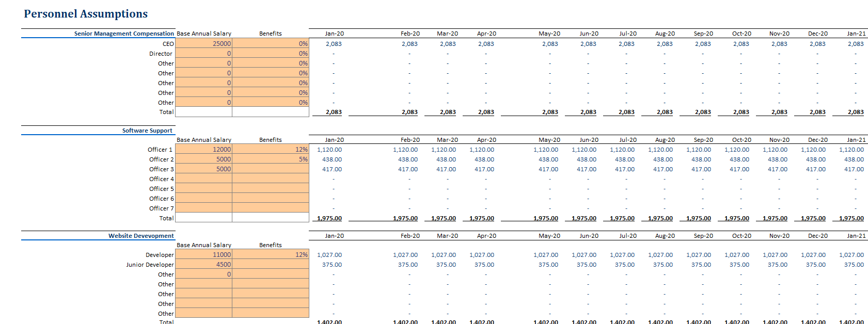Select the empty Junior Developer benefits cell
Image resolution: width=868 pixels, height=324 pixels.
point(271,265)
